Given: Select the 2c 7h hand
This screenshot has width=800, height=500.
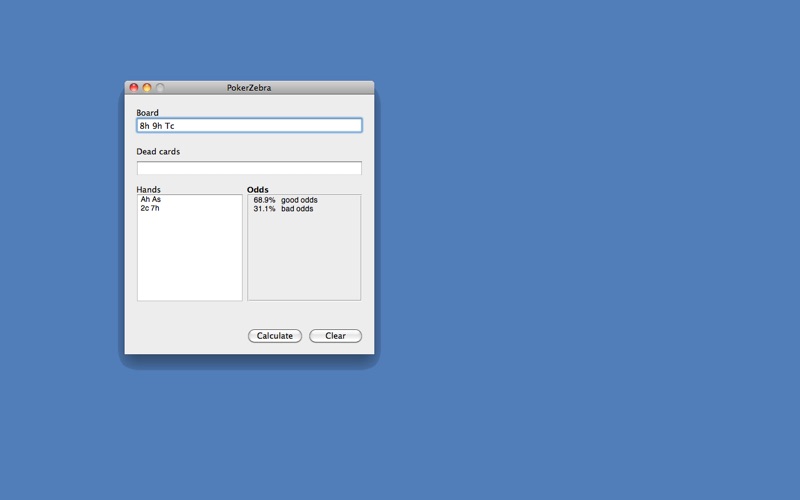Looking at the screenshot, I should tap(150, 209).
